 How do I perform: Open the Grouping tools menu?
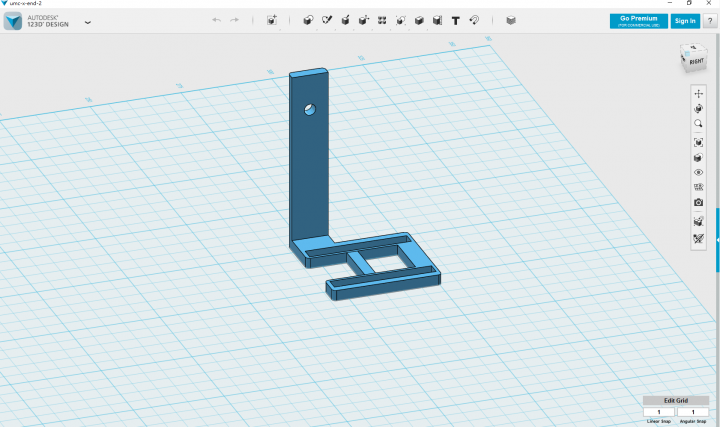pos(400,20)
